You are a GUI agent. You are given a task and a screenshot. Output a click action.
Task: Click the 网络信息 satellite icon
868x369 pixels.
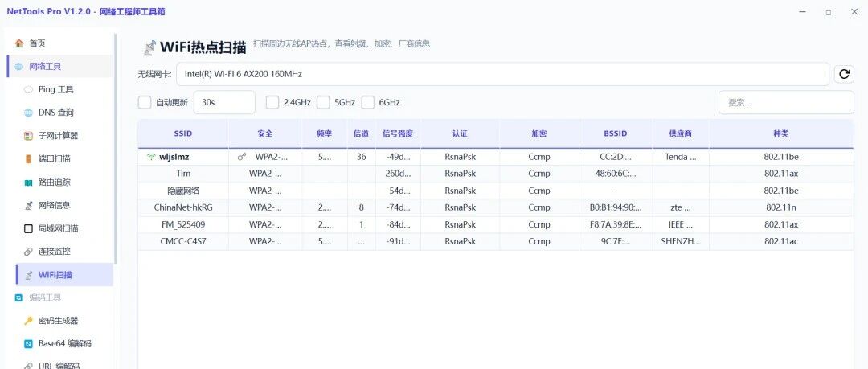[28, 206]
